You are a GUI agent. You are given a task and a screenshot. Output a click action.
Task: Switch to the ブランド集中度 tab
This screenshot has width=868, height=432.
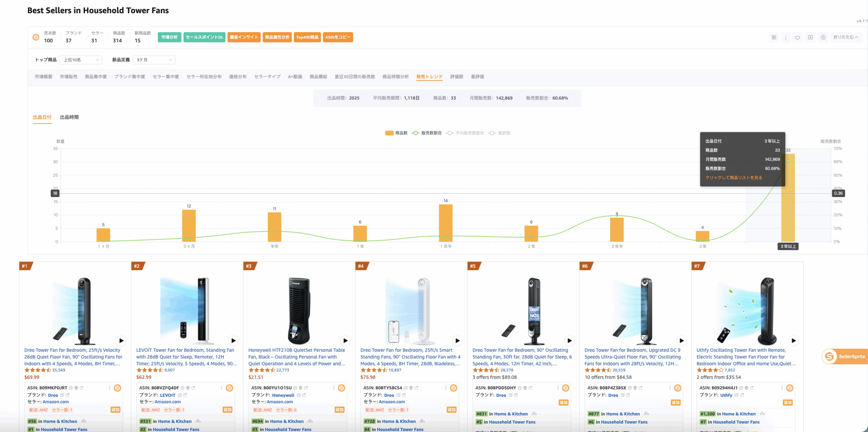click(130, 77)
